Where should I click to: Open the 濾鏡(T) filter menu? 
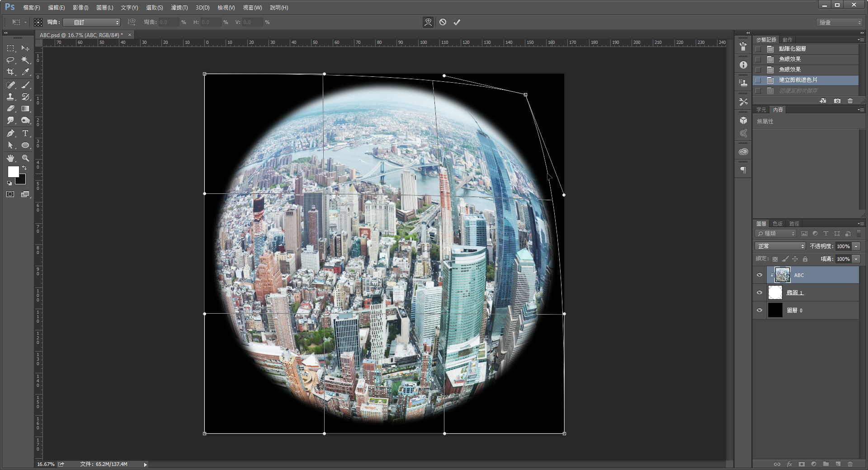pos(179,8)
